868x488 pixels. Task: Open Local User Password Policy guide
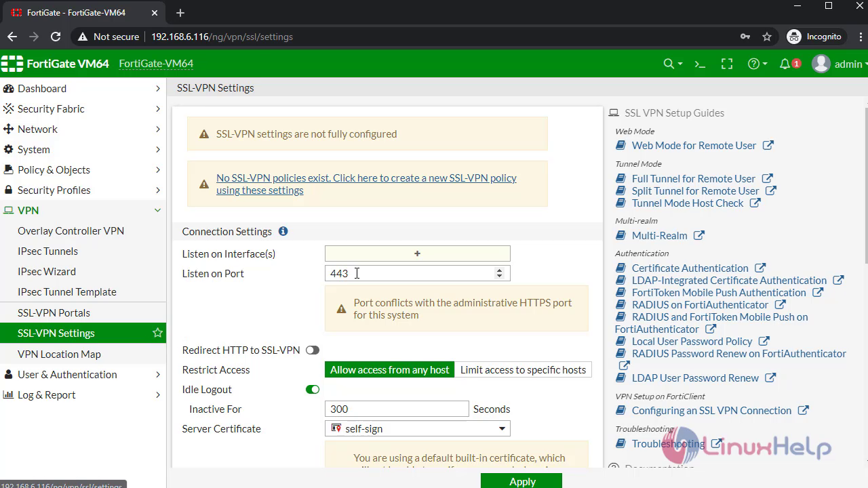tap(692, 341)
